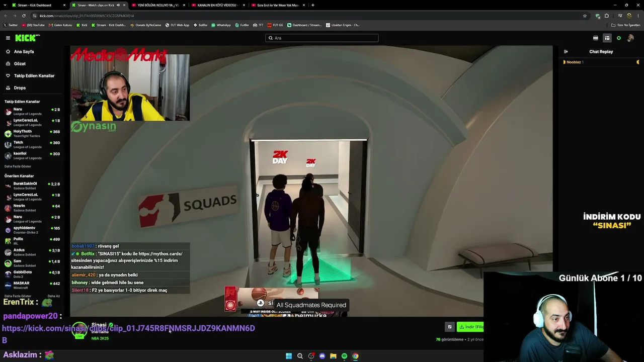Viewport: 644px width, 362px height.
Task: Click the Chat Replay heading
Action: pyautogui.click(x=601, y=52)
